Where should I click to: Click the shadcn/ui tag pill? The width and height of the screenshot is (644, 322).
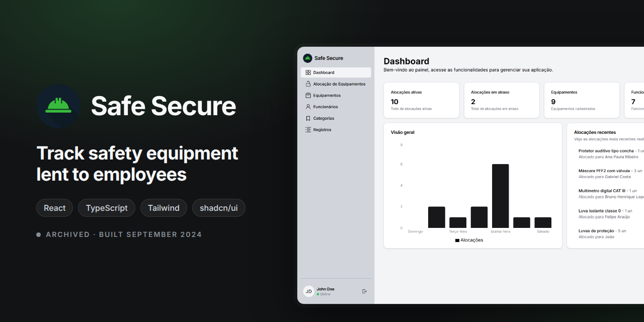[219, 208]
